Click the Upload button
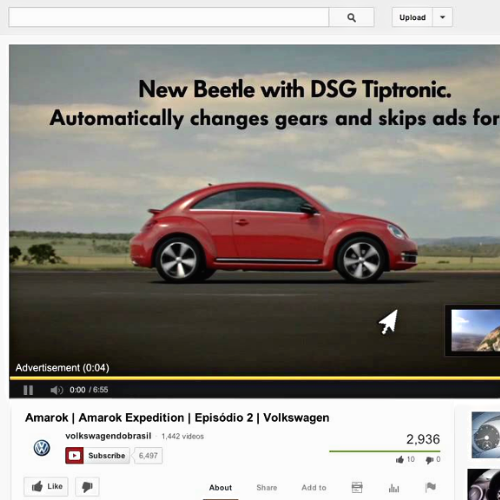The width and height of the screenshot is (500, 500). point(412,17)
